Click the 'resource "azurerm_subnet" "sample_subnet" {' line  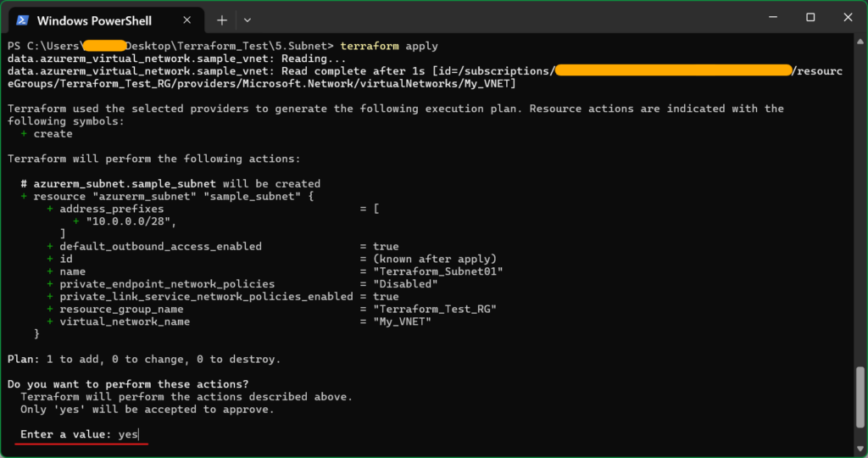pos(167,197)
